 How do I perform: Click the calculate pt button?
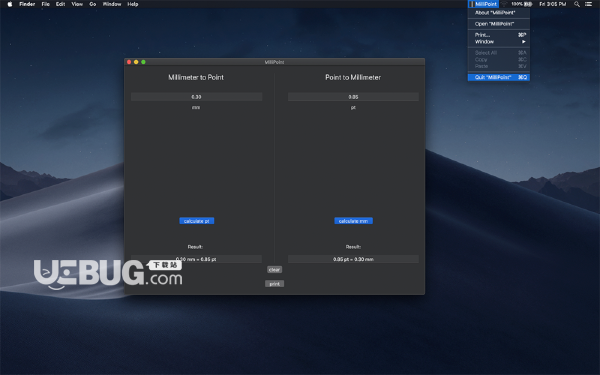[x=197, y=221]
